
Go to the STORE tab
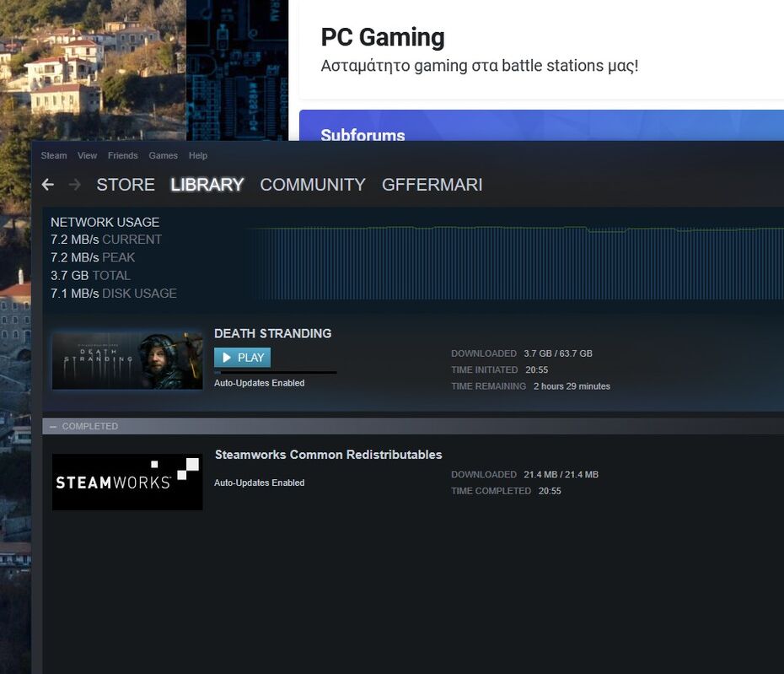(126, 185)
